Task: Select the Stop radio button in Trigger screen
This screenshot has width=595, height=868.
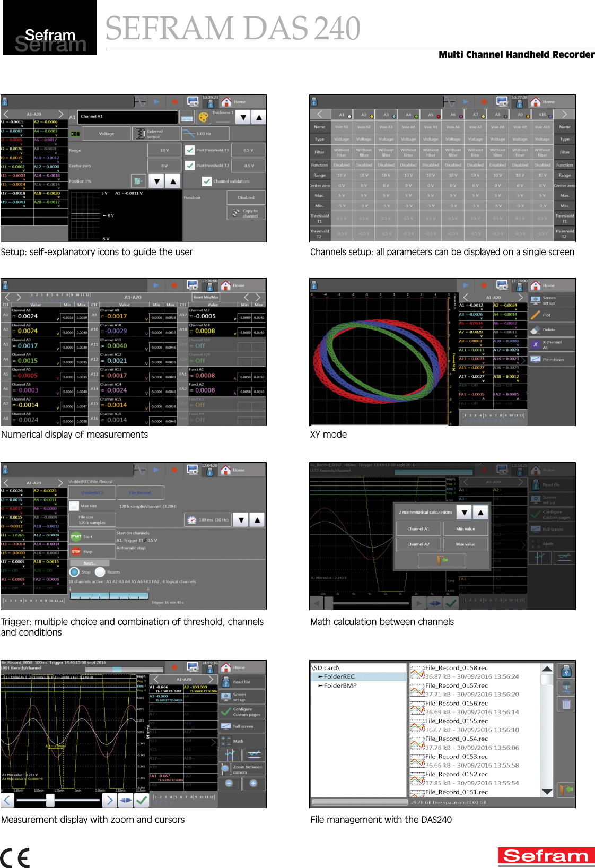Action: coord(74,572)
